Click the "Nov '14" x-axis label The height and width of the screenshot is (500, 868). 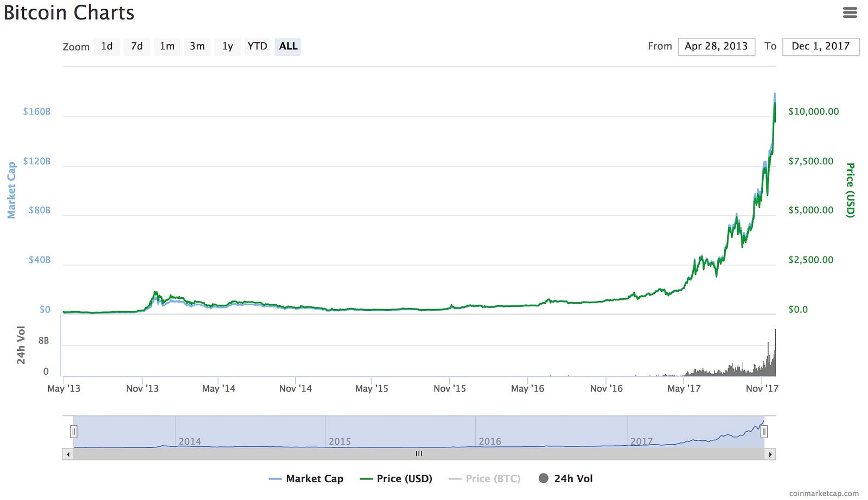pyautogui.click(x=296, y=388)
